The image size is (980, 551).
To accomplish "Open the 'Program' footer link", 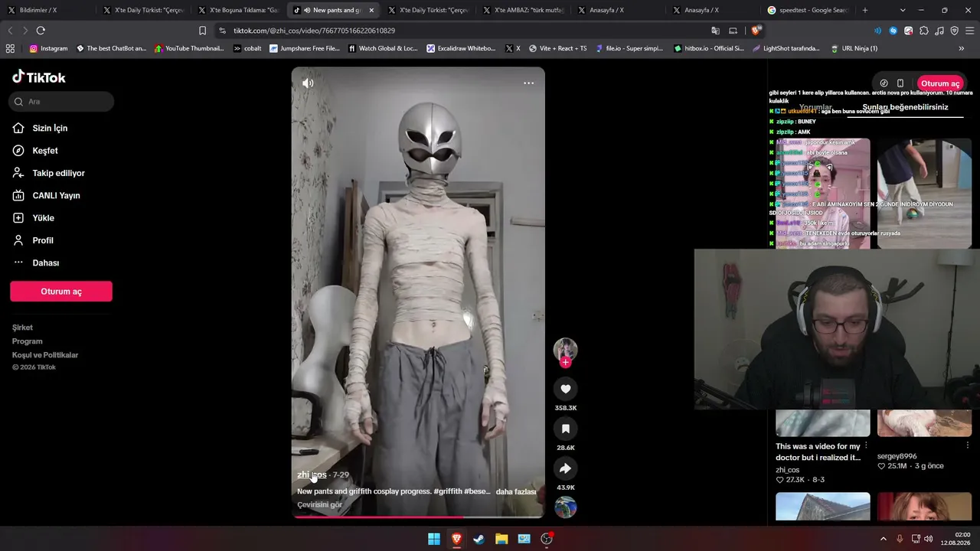I will pyautogui.click(x=28, y=341).
